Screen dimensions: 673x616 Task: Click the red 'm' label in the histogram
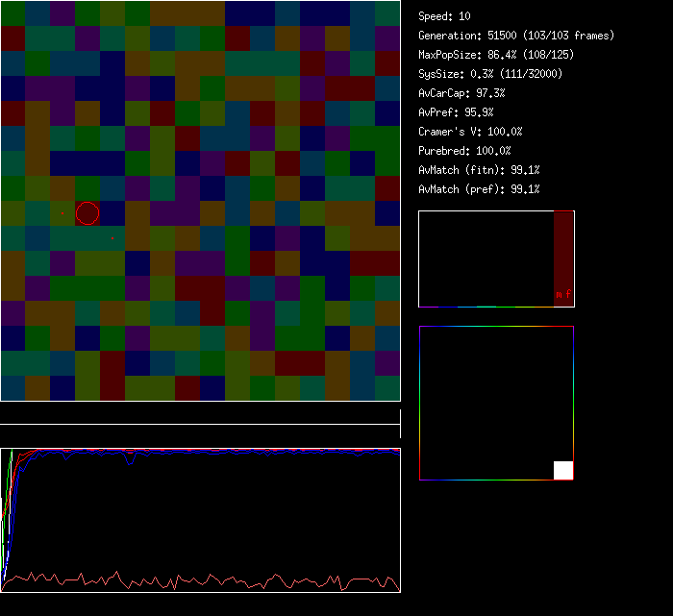(559, 295)
